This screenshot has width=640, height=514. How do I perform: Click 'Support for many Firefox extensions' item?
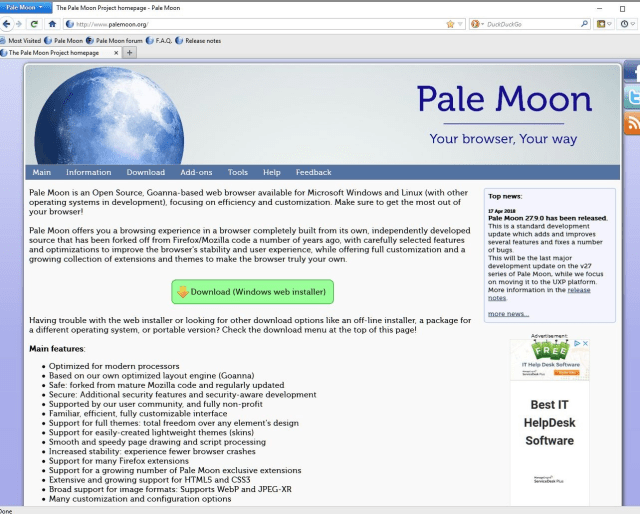click(119, 461)
